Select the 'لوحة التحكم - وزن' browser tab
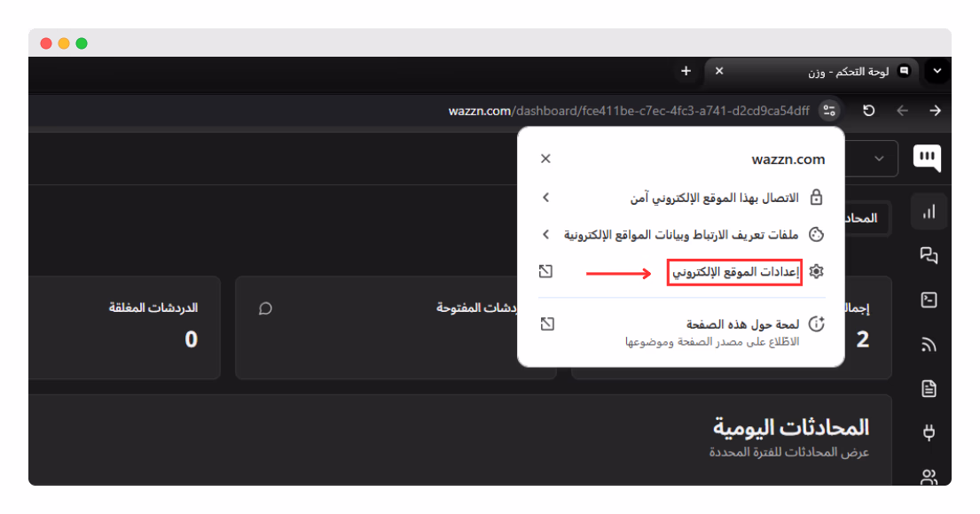The width and height of the screenshot is (980, 514). pos(811,72)
